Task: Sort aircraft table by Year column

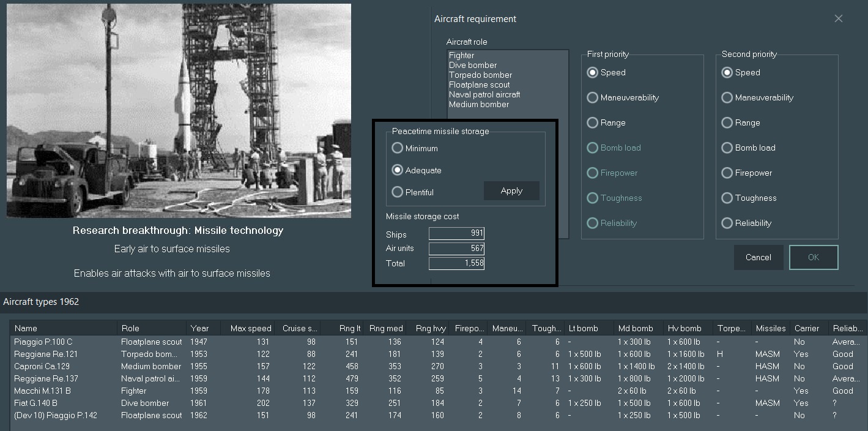Action: 204,328
